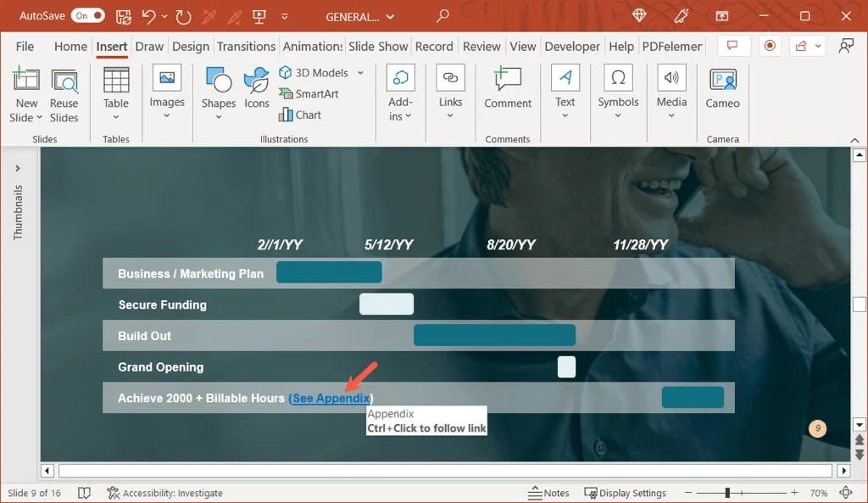Image resolution: width=868 pixels, height=503 pixels.
Task: Open the Symbols tool
Action: click(x=618, y=93)
